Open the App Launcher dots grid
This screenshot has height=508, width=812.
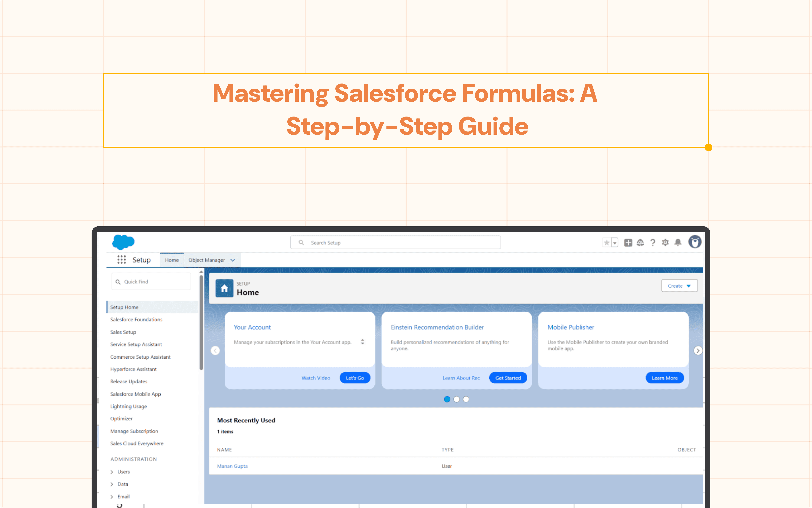(121, 260)
